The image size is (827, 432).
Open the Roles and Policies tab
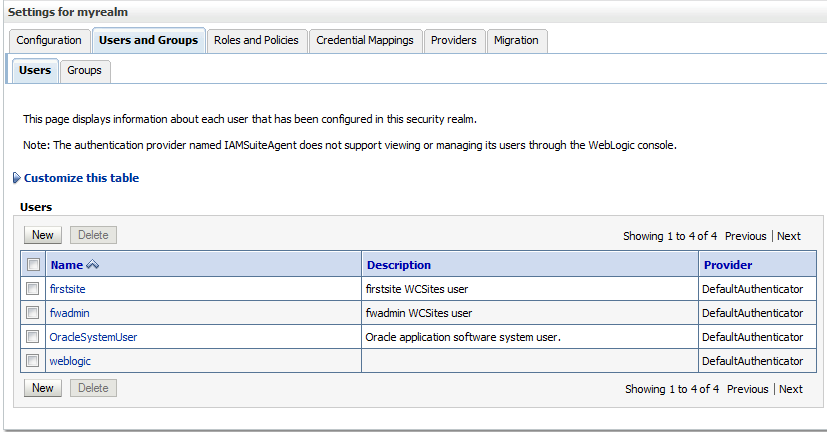(256, 41)
